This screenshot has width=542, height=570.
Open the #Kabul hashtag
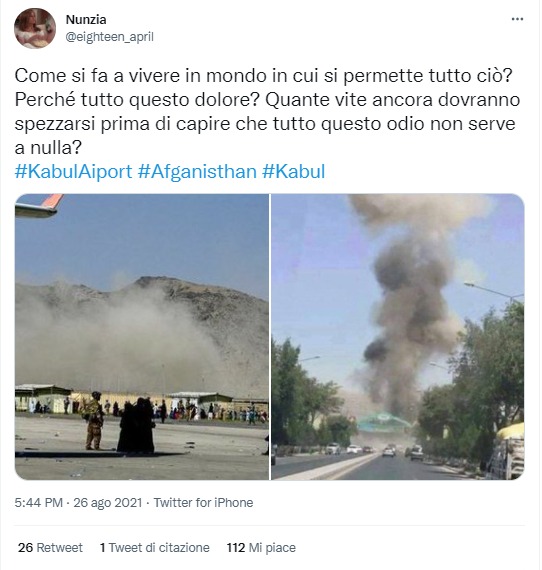[x=293, y=171]
